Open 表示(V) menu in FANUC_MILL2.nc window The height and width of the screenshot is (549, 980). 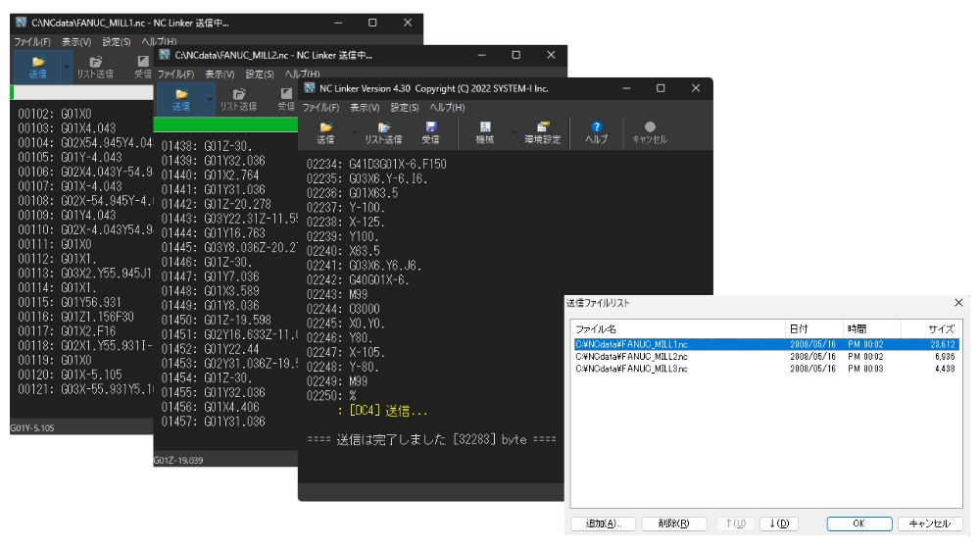[220, 75]
